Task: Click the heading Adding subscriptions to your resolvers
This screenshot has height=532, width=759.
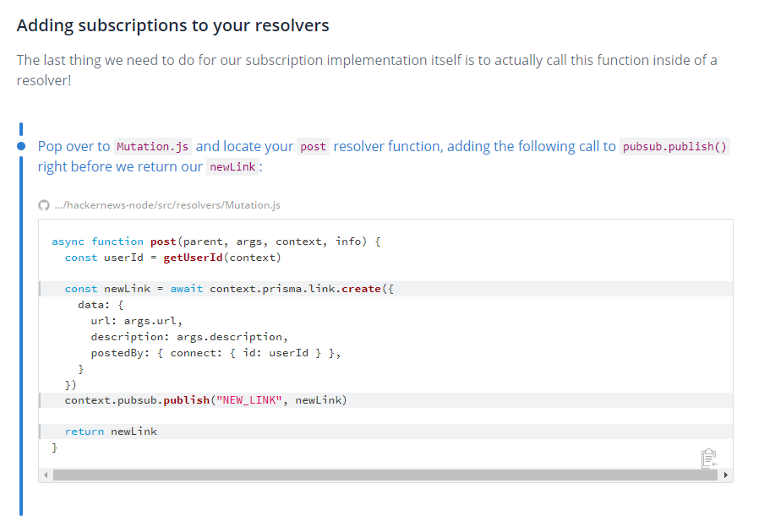Action: [x=172, y=25]
